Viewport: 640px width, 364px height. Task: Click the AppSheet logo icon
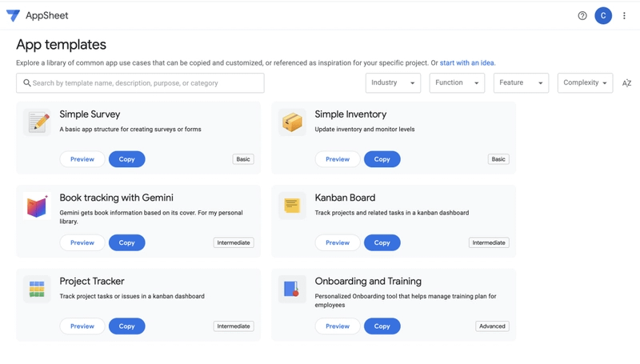point(13,15)
